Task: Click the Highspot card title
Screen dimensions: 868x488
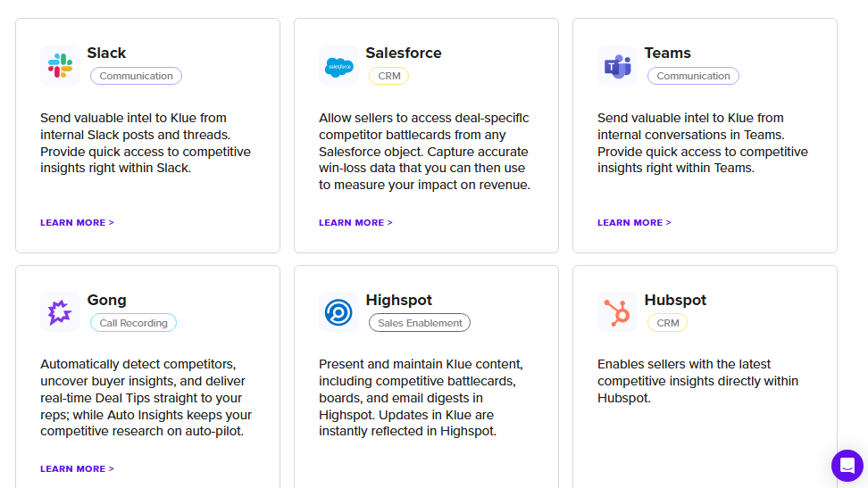Action: point(398,300)
